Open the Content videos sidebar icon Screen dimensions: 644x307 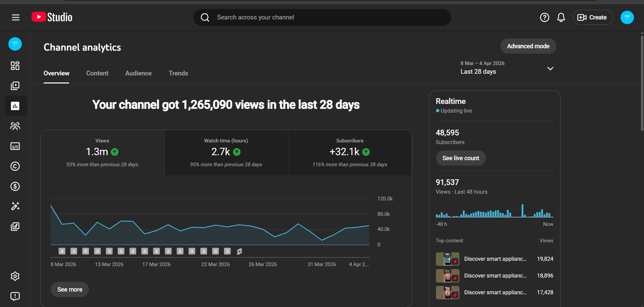[15, 86]
